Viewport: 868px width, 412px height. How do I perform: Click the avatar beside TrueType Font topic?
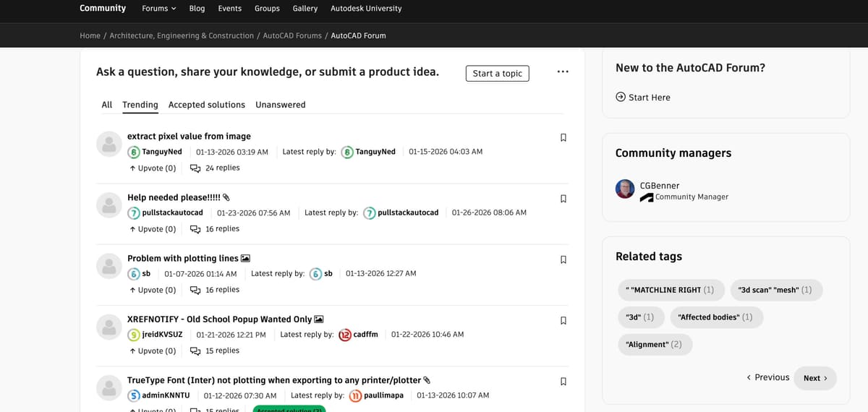109,387
